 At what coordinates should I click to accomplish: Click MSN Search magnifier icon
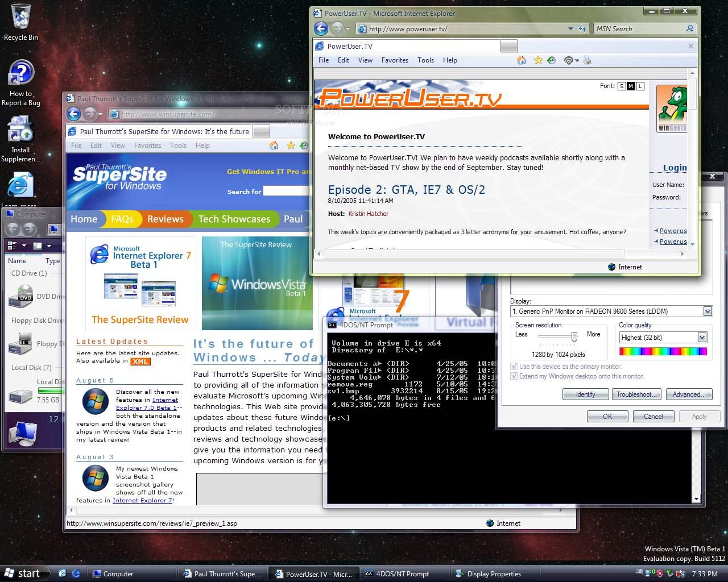(x=690, y=28)
